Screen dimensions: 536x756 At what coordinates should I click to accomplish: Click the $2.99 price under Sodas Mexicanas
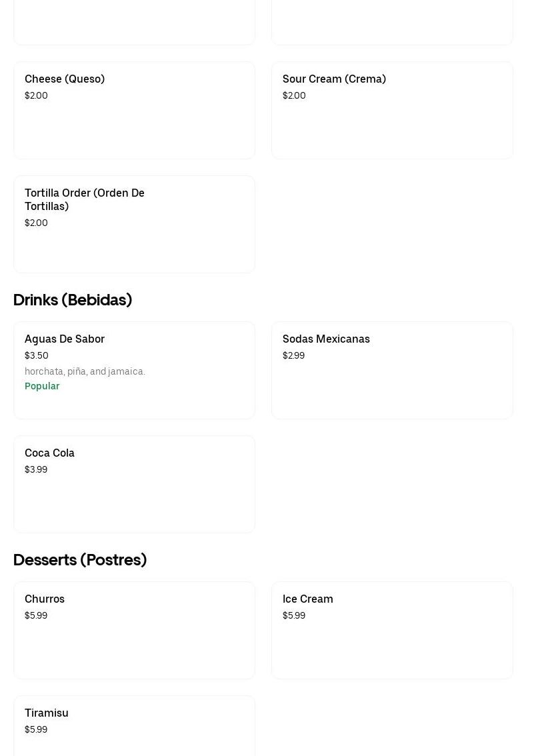[293, 355]
